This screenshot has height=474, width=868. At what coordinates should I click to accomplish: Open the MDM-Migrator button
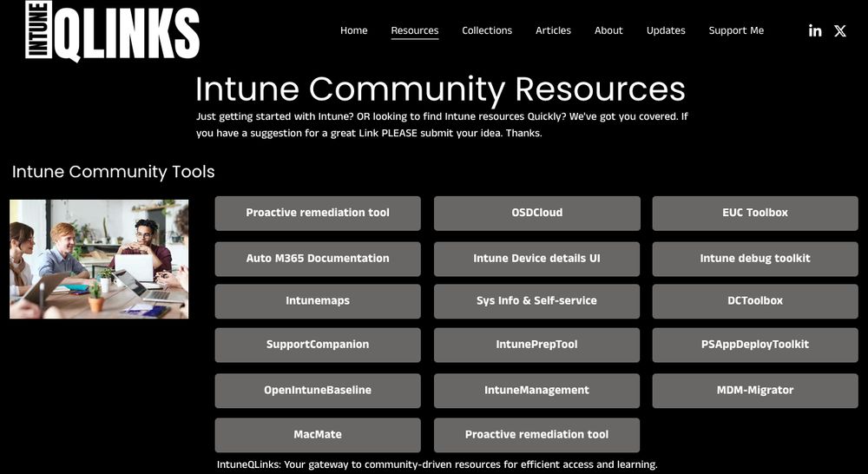pos(755,391)
